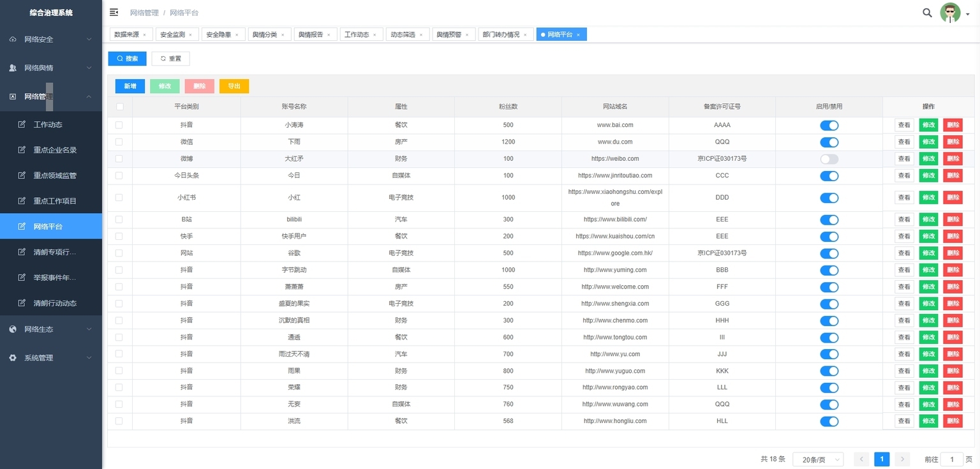Open the 20条/页 page size dropdown

pos(817,459)
